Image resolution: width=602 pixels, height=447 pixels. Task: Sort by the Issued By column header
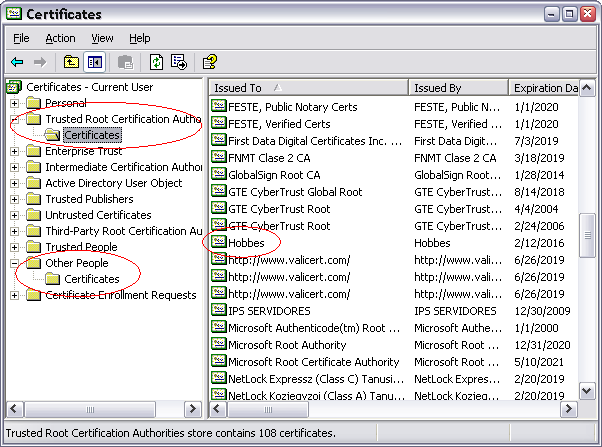(x=457, y=88)
